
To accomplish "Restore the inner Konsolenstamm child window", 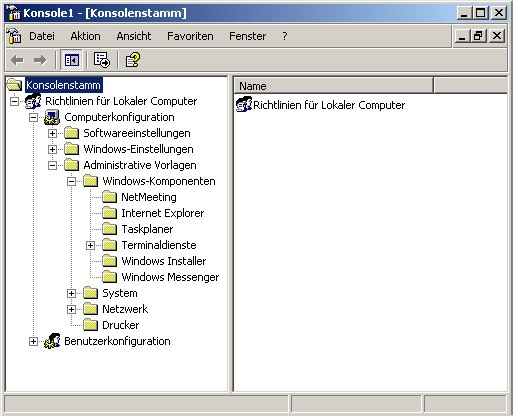I will pyautogui.click(x=478, y=36).
